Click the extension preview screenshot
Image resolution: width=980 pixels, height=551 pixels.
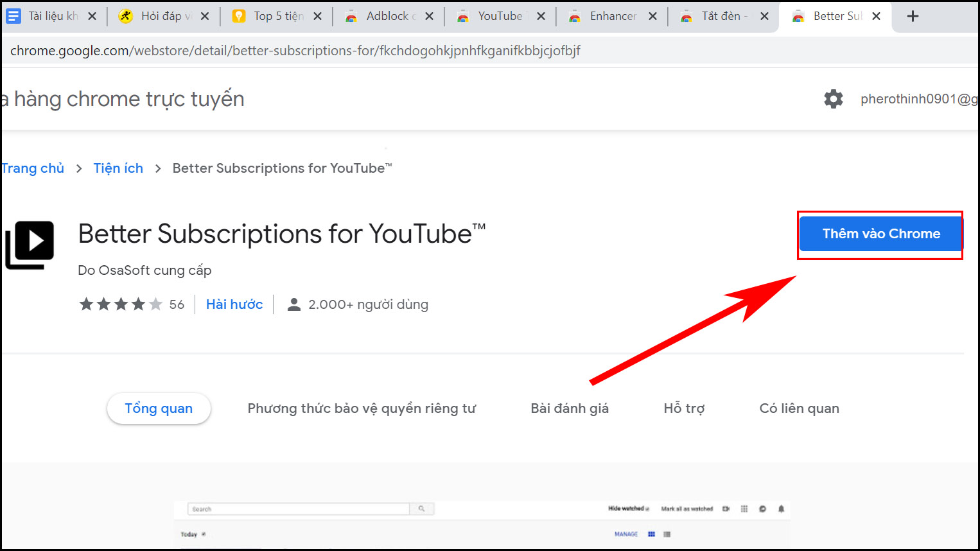(x=482, y=525)
